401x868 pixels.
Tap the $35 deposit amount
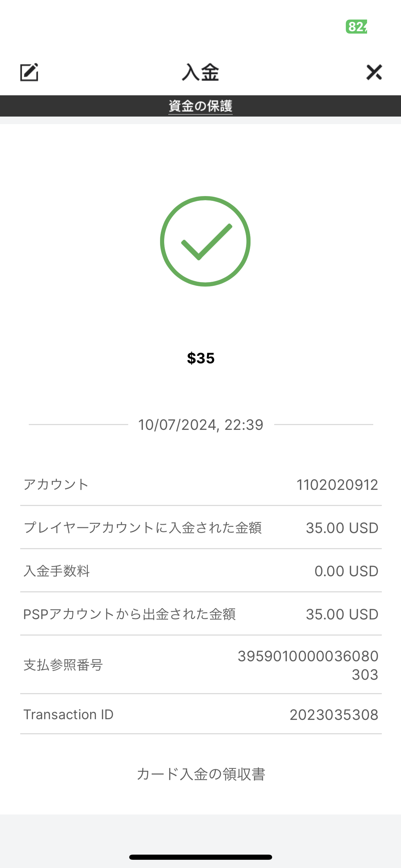[201, 358]
